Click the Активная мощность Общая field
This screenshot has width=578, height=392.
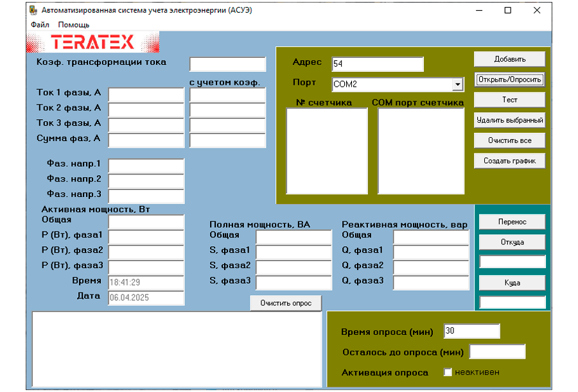pos(146,222)
